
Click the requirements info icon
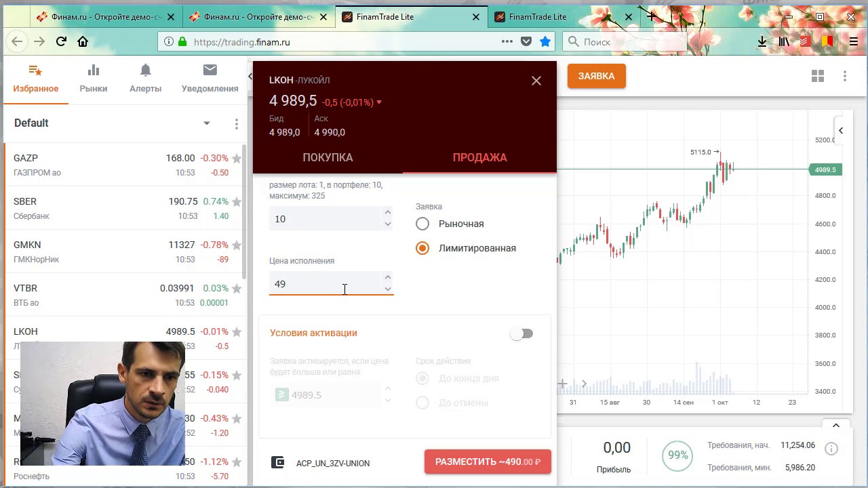click(831, 449)
